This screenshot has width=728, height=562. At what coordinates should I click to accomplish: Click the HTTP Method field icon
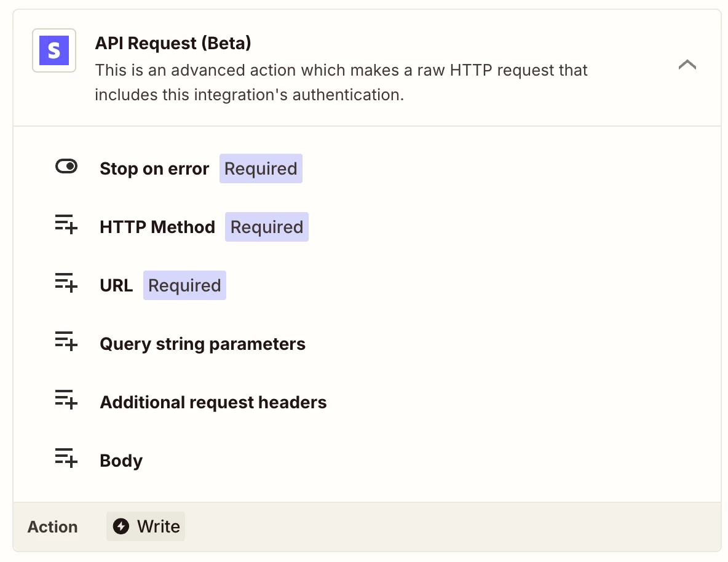(x=66, y=225)
